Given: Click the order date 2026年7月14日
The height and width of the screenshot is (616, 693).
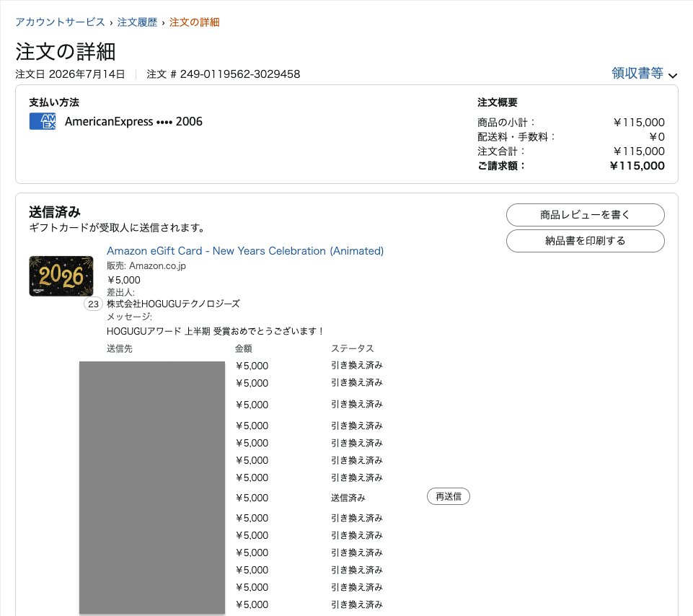Looking at the screenshot, I should pos(87,74).
